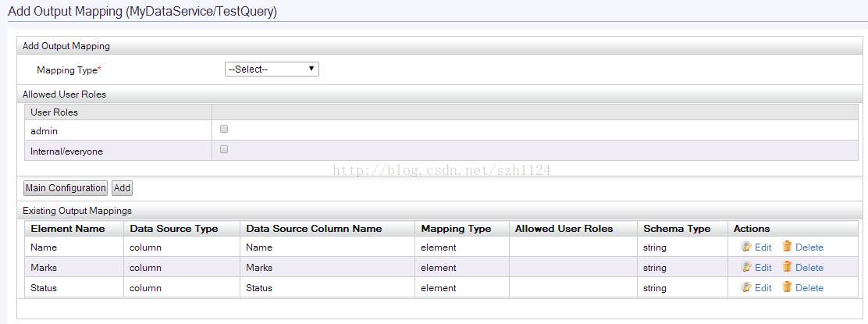
Task: Click the edit icon for the Marks row
Action: (746, 267)
